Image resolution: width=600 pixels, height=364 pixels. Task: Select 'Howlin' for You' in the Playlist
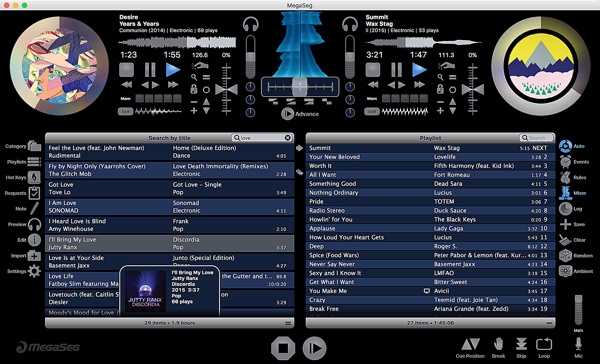430,219
